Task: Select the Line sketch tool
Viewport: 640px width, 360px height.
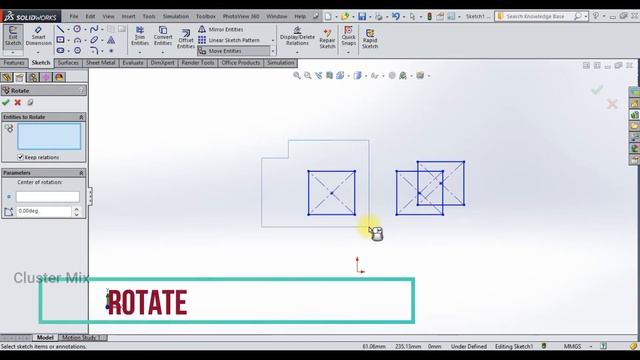Action: pyautogui.click(x=60, y=29)
